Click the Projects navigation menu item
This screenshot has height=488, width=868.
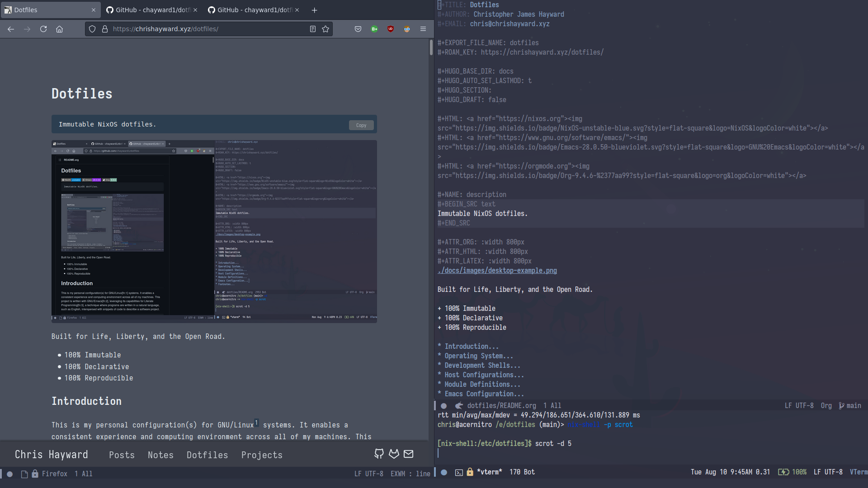click(262, 455)
